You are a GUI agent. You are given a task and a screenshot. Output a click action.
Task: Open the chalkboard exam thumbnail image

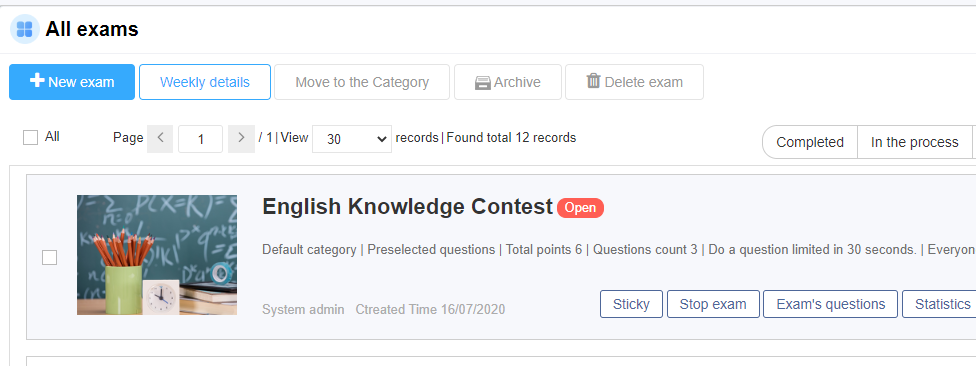click(x=157, y=255)
